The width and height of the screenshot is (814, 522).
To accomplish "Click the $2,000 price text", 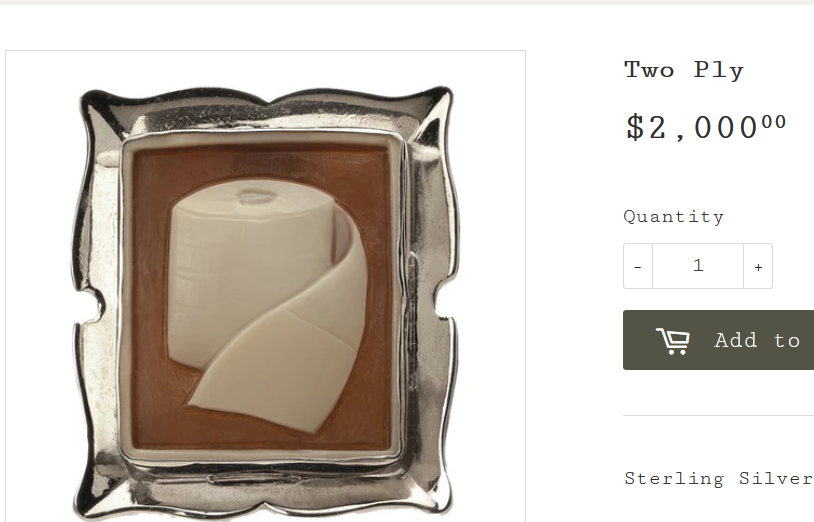I will tap(706, 127).
